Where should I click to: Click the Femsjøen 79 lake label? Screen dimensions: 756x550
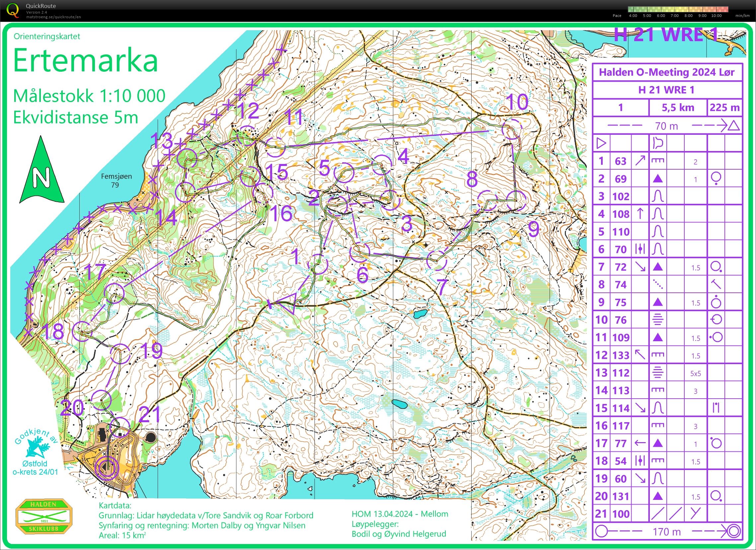coord(116,180)
